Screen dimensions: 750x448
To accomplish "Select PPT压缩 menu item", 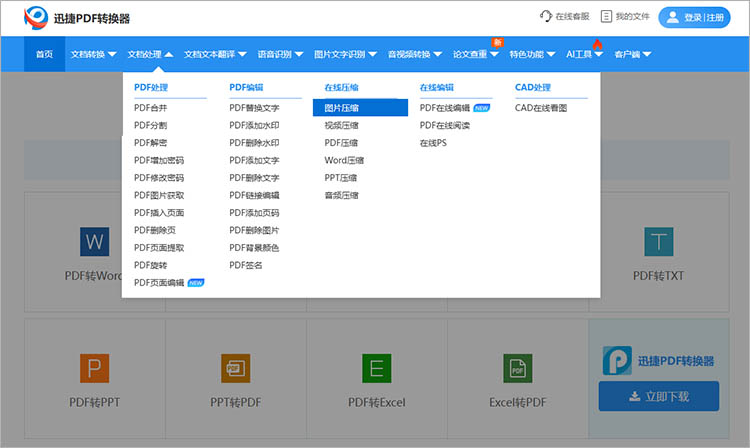I will coord(341,178).
